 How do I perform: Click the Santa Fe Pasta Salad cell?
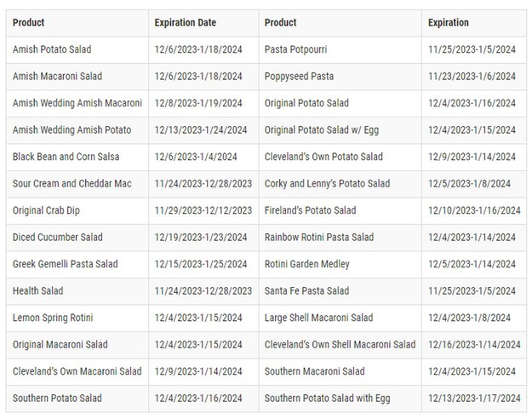click(306, 291)
